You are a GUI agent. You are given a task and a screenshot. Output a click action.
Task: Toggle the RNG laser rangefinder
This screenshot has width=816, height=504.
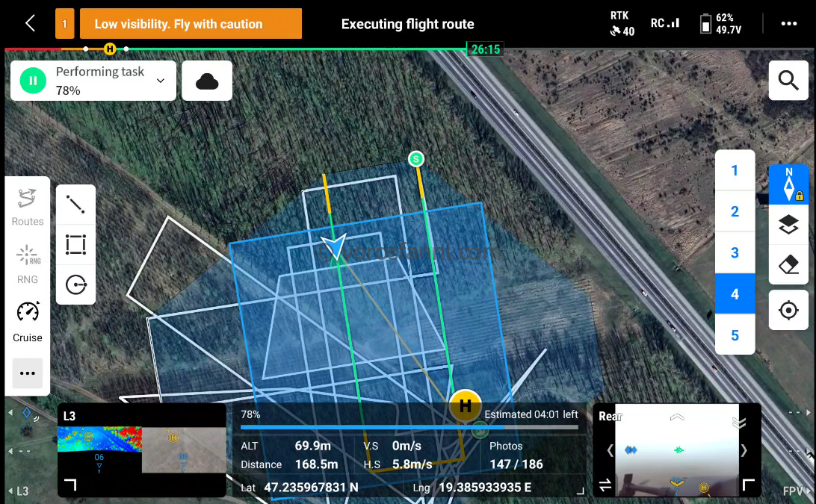(27, 265)
